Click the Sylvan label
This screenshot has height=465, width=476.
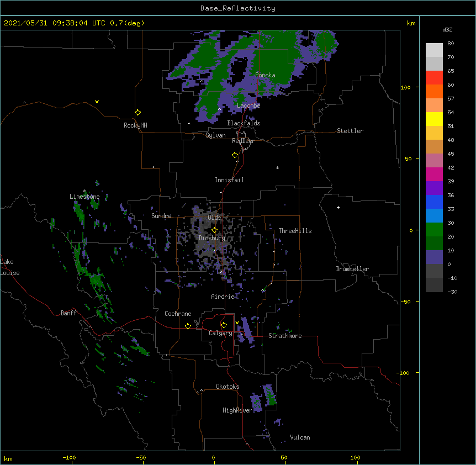(x=215, y=135)
